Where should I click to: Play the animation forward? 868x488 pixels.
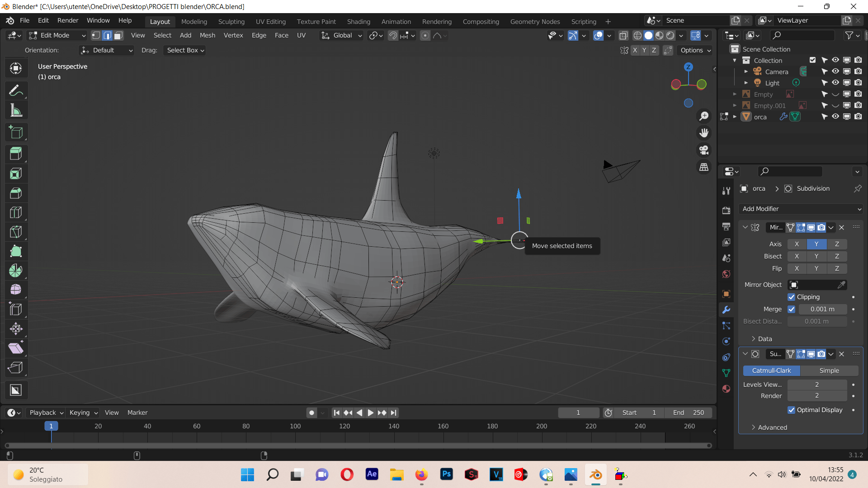click(x=370, y=413)
